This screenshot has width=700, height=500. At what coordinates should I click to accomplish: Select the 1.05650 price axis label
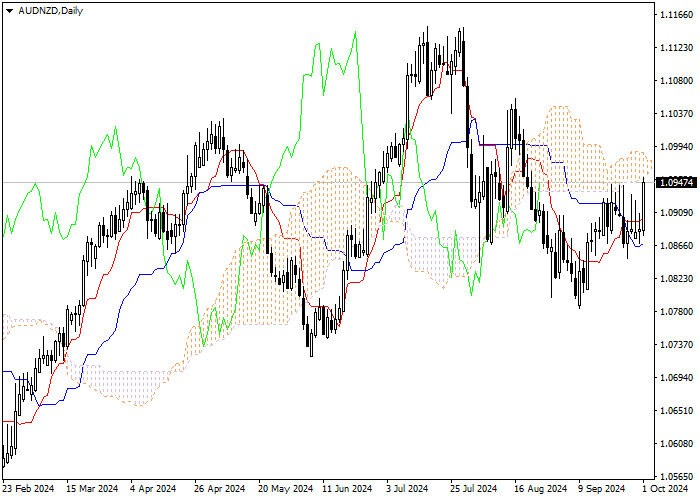pyautogui.click(x=676, y=477)
